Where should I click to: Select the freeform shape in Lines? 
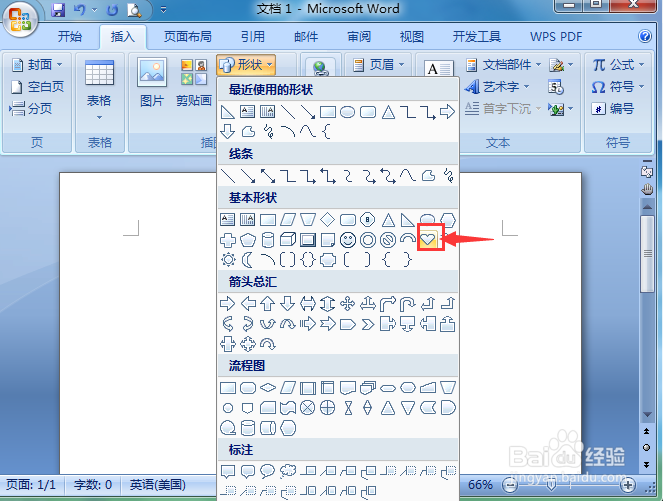pos(428,175)
